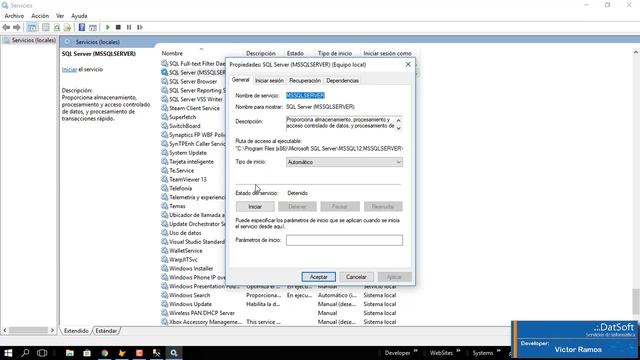Select the gear icon next to SwitchBoard

pos(164,126)
